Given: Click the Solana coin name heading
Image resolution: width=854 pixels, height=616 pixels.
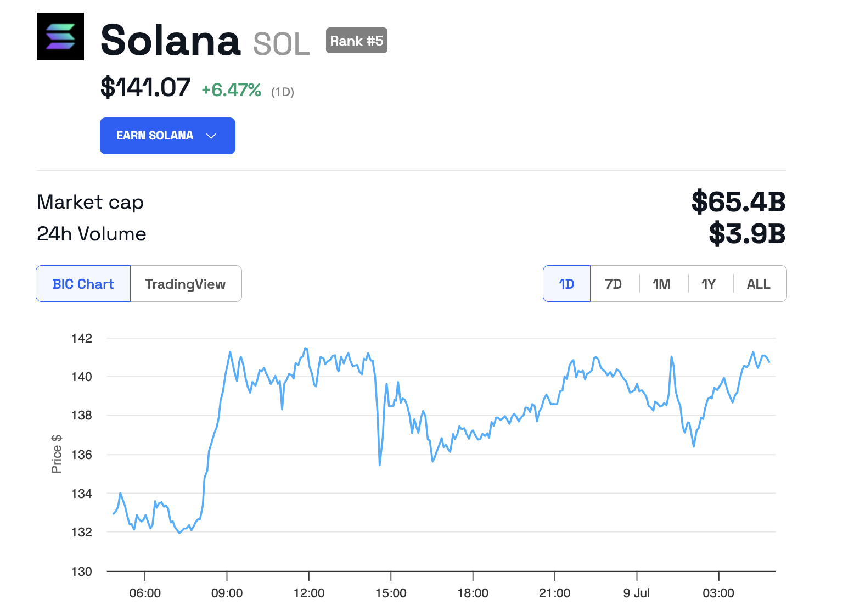Looking at the screenshot, I should click(x=171, y=41).
